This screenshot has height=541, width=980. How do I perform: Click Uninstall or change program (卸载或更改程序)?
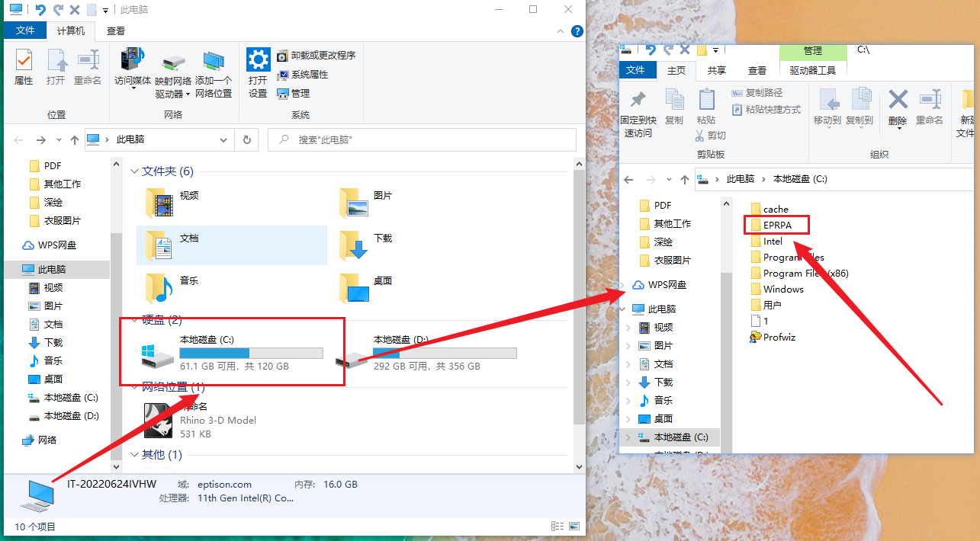(316, 56)
